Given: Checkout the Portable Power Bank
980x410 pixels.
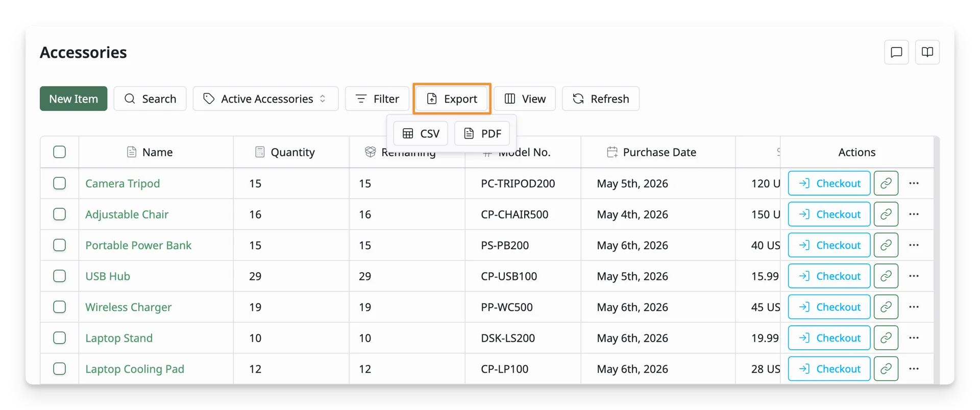Looking at the screenshot, I should (x=829, y=245).
